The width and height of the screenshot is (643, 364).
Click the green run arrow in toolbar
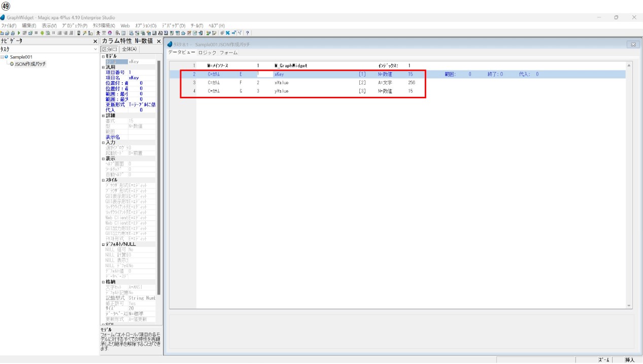(19, 33)
